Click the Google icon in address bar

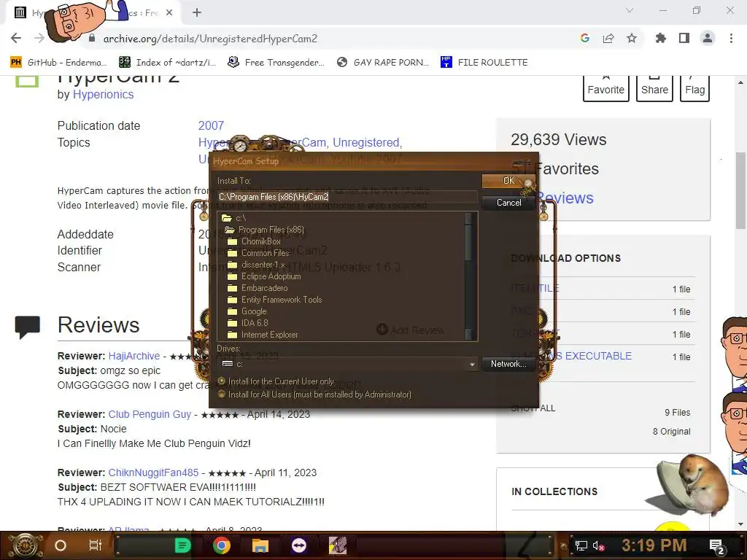point(585,39)
